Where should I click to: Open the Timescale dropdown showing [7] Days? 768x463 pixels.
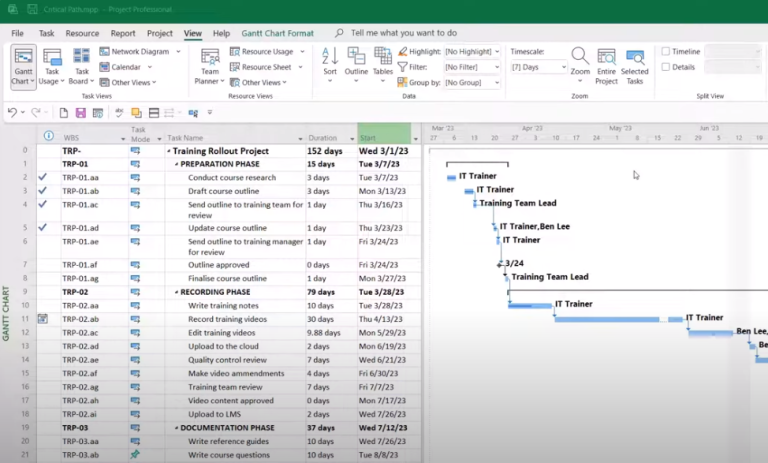(537, 67)
